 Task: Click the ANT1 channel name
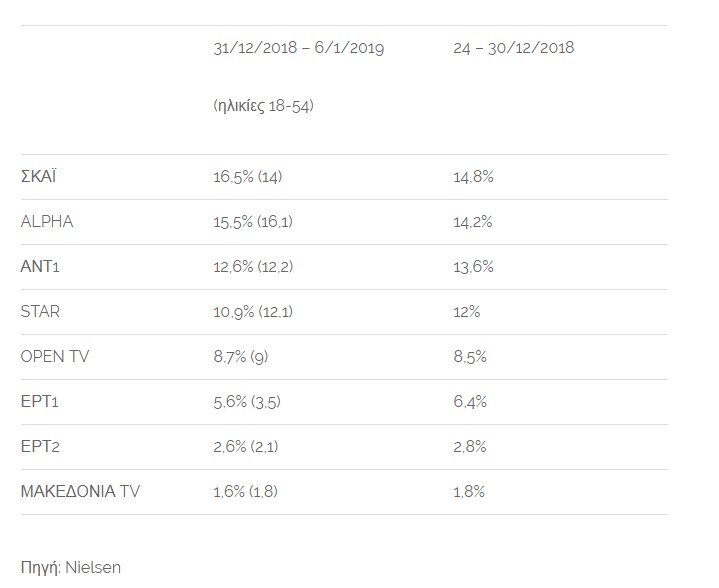(40, 266)
